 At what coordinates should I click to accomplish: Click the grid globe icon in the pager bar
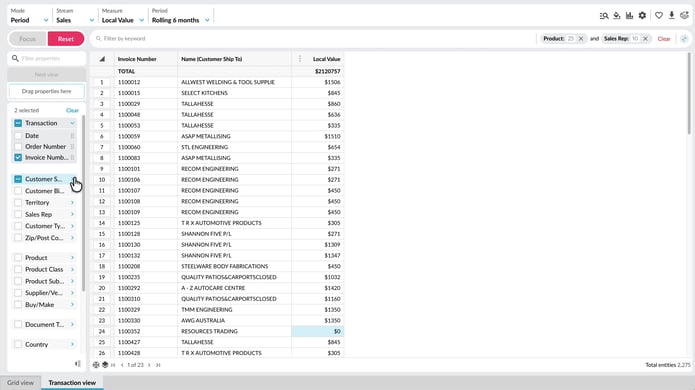(x=96, y=365)
